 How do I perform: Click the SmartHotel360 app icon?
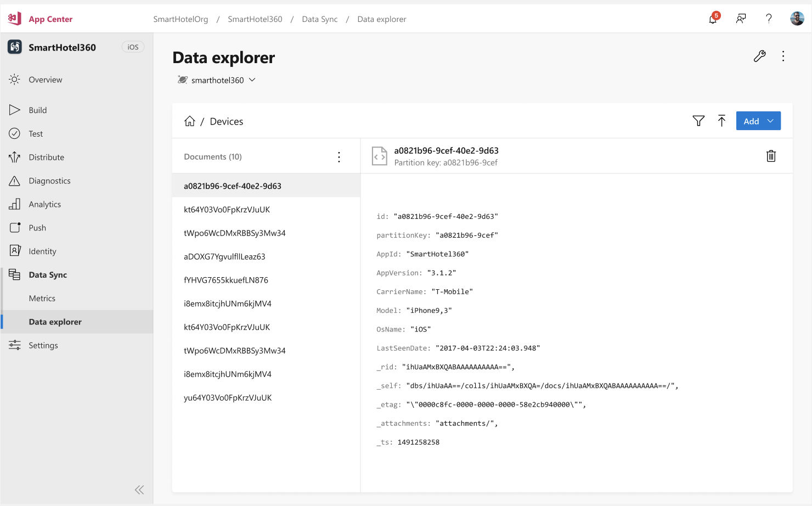15,47
